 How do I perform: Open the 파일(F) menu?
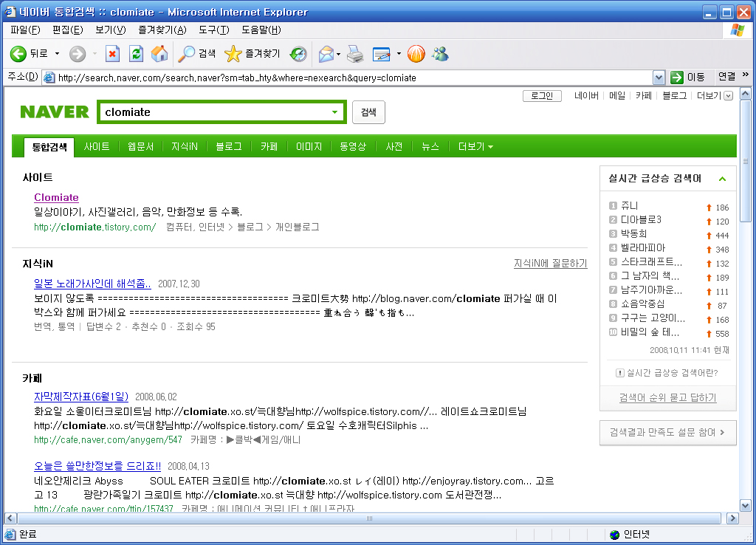coord(25,30)
